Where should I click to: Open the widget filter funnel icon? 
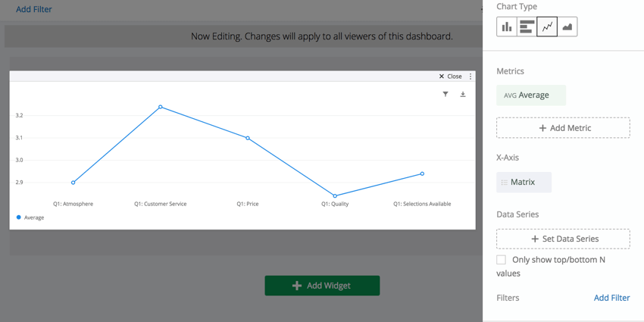[x=445, y=94]
